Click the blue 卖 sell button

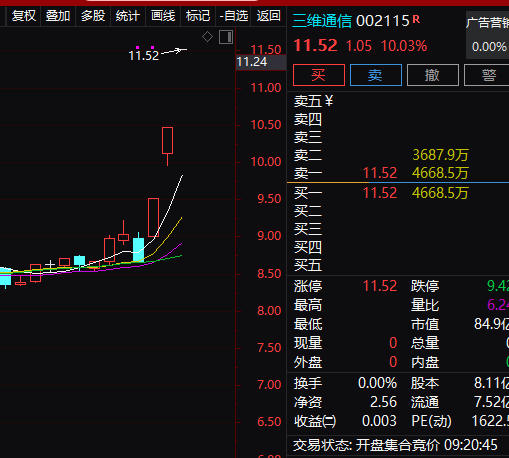pyautogui.click(x=376, y=75)
